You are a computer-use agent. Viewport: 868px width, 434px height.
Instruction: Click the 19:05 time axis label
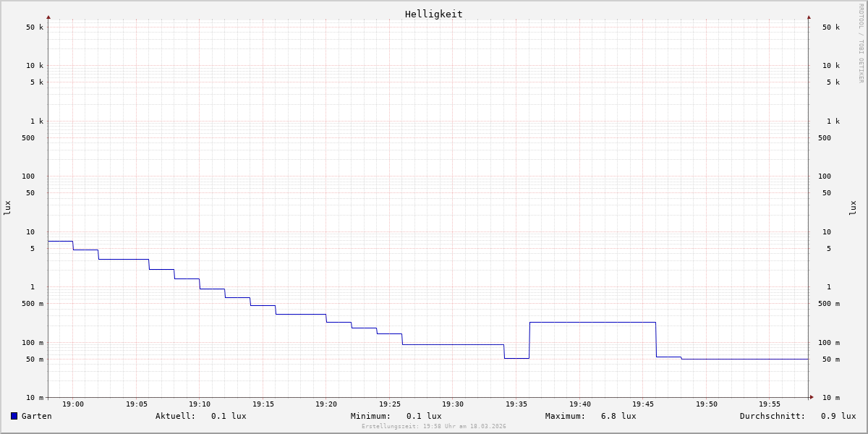point(137,404)
